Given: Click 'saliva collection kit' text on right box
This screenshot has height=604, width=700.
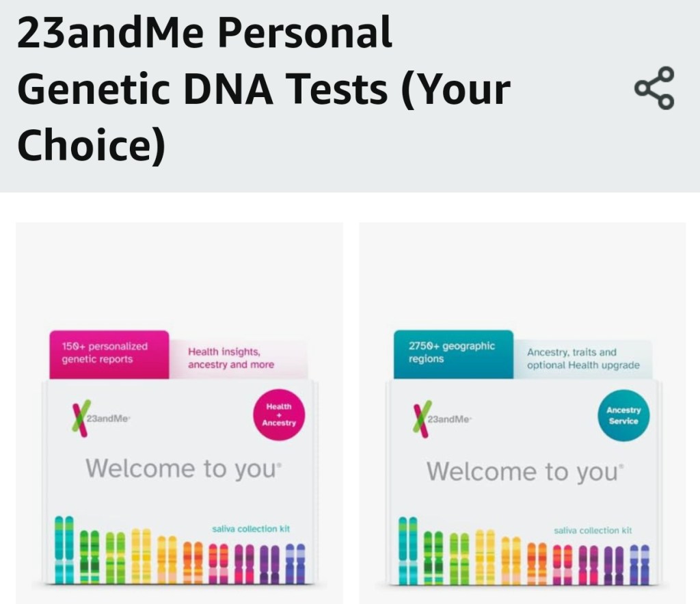Looking at the screenshot, I should click(x=592, y=530).
